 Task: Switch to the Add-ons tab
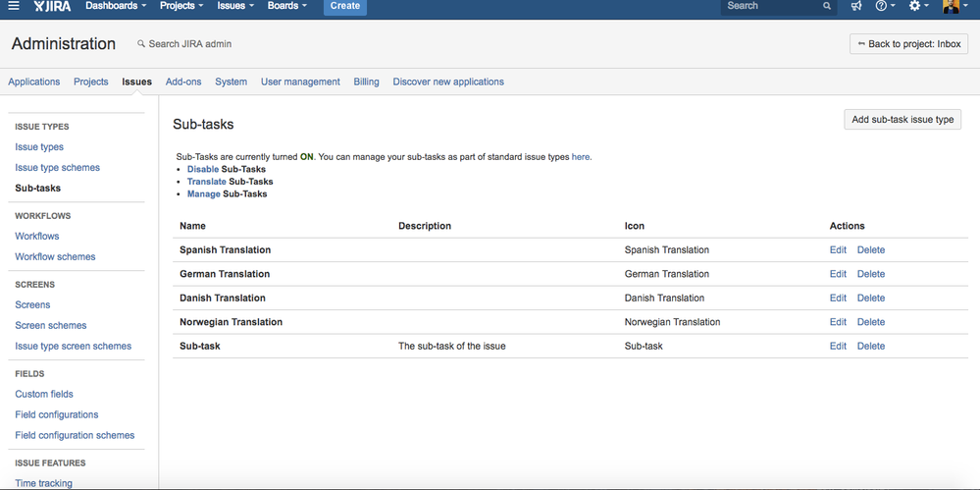[183, 82]
